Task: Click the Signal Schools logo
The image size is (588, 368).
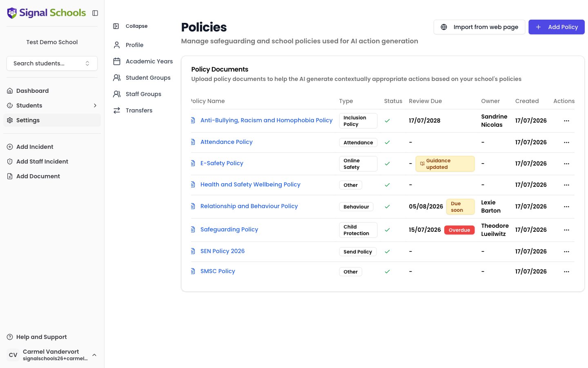Action: [47, 13]
